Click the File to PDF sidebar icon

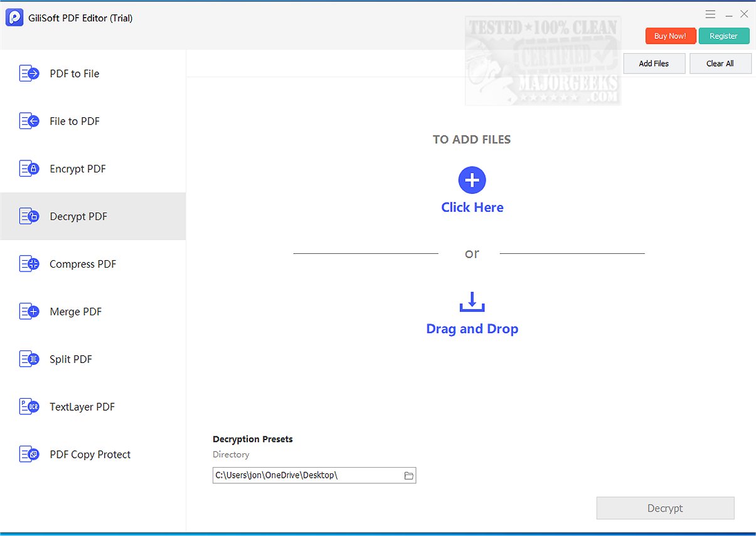click(29, 121)
